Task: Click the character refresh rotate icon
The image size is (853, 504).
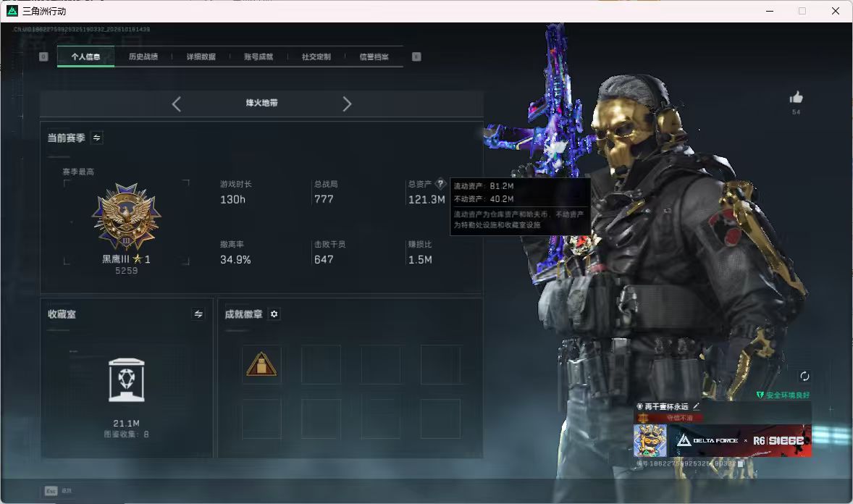Action: tap(804, 376)
